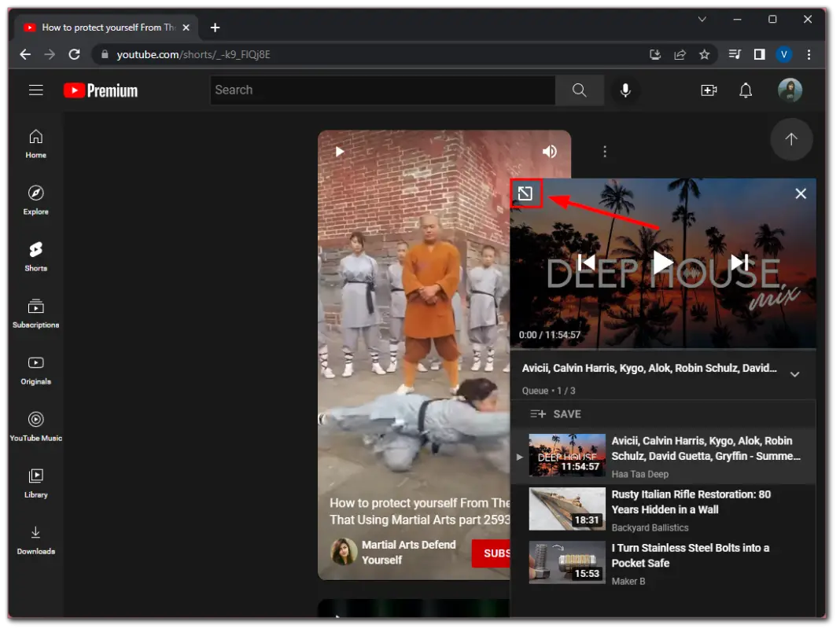
Task: Save the current playlist with SAVE button
Action: click(560, 413)
